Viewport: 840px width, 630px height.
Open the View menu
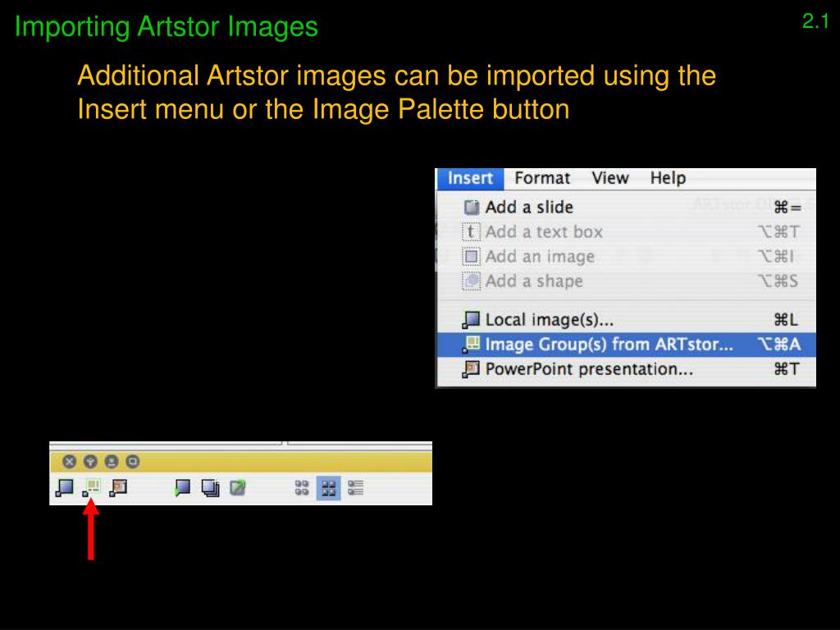click(609, 178)
